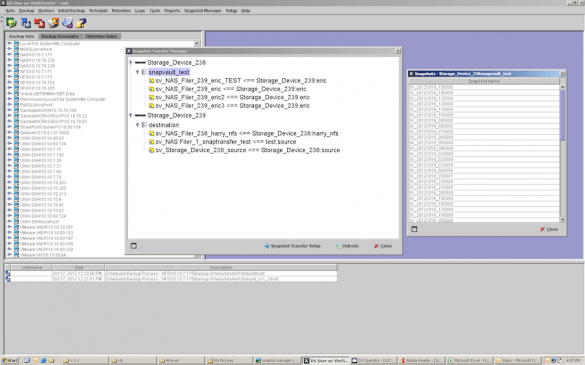Image resolution: width=585 pixels, height=365 pixels.
Task: Click the Snapshot Transfer Setup button
Action: (x=293, y=246)
